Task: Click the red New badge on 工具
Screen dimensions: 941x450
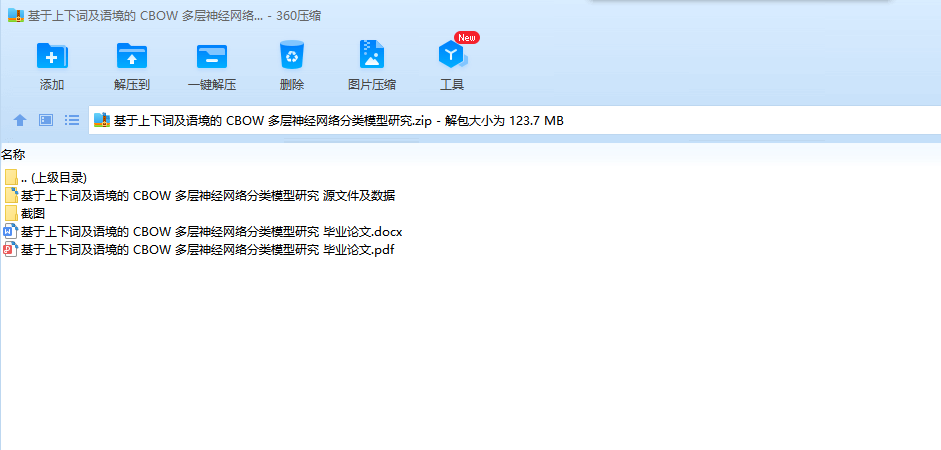Action: [467, 37]
